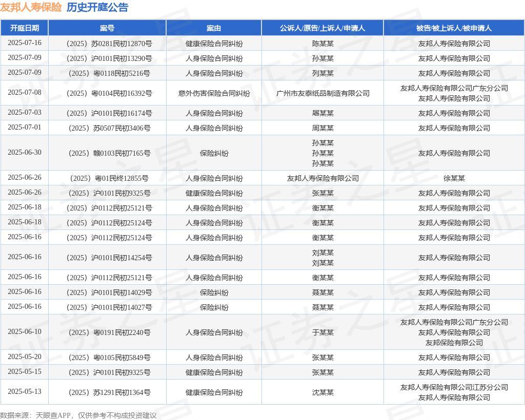Click defendant 友邦人寿保险有限公司江苏分公司
The width and height of the screenshot is (525, 420).
point(454,387)
